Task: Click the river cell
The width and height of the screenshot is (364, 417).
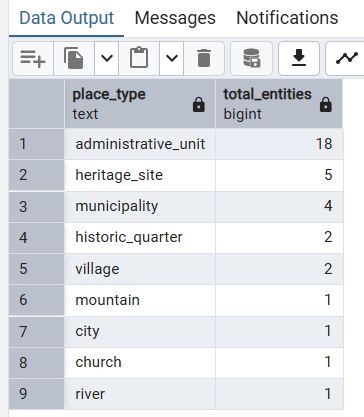Action: pos(140,394)
